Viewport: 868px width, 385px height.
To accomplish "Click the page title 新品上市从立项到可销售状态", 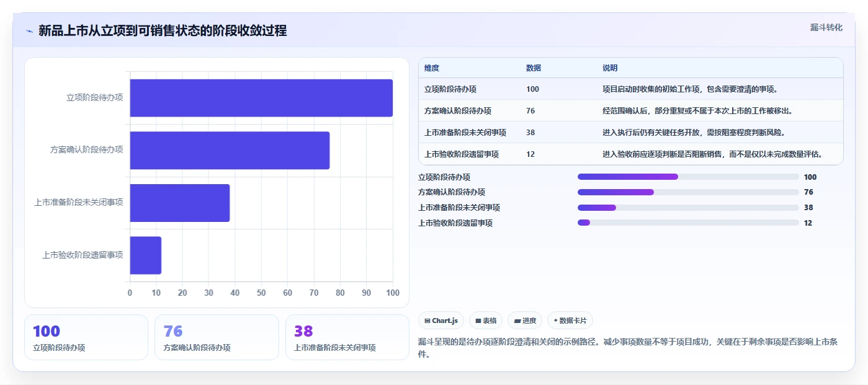I will click(163, 31).
